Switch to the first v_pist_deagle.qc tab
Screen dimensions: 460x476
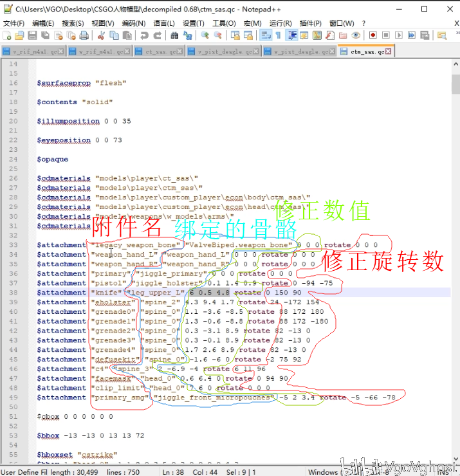(224, 51)
